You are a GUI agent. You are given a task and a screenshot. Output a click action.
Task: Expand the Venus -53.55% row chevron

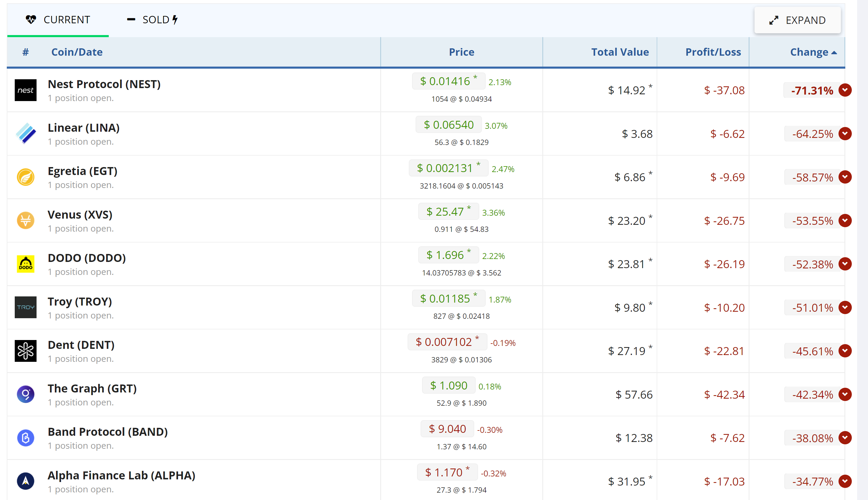(x=845, y=220)
